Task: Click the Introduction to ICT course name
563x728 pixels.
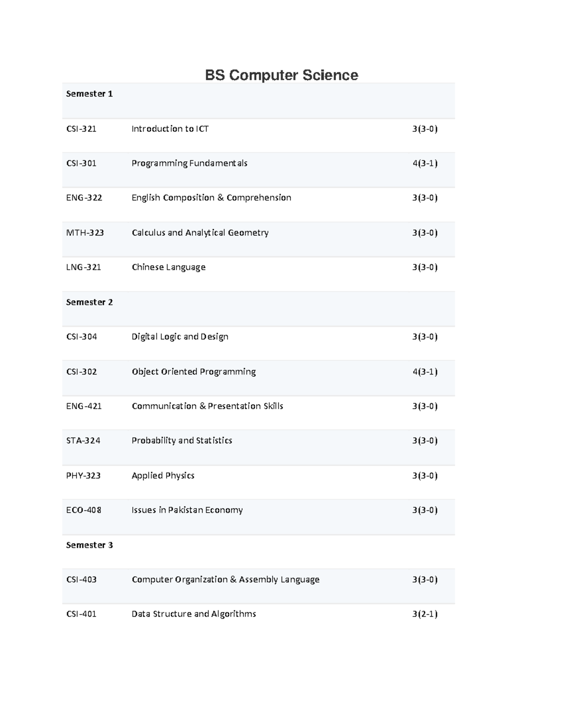Action: click(x=170, y=129)
